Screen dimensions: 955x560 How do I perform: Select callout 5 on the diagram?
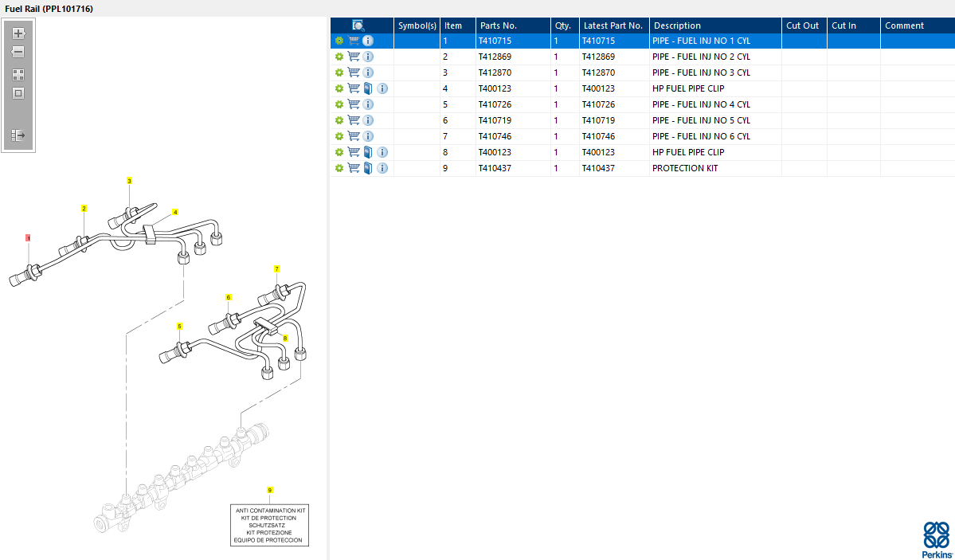(x=180, y=327)
